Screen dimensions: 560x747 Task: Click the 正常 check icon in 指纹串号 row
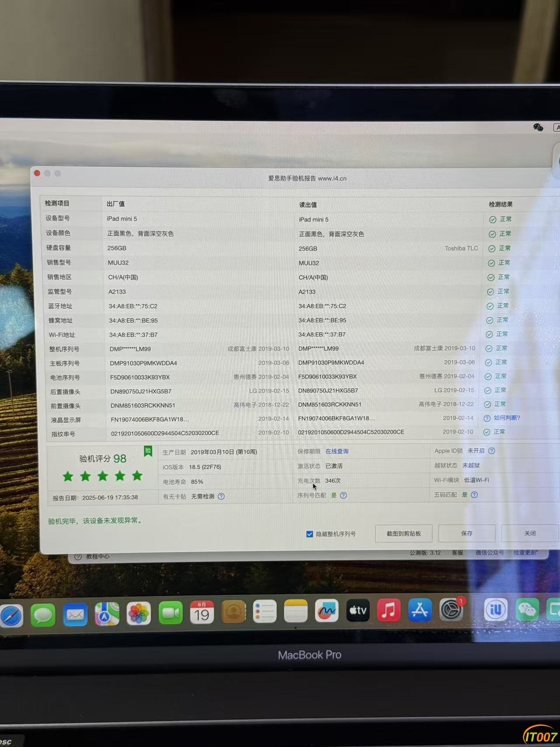(486, 432)
